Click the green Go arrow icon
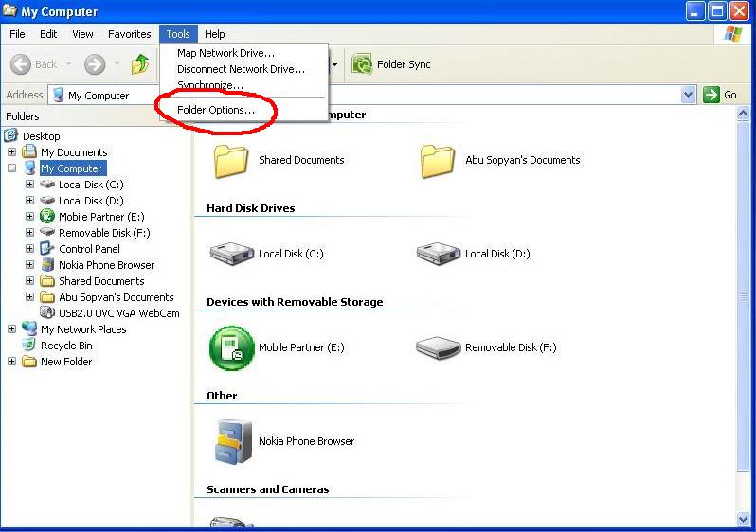 (711, 95)
